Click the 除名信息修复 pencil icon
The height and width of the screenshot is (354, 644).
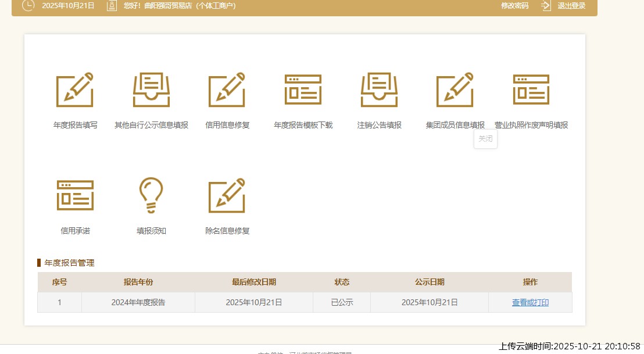(x=227, y=195)
